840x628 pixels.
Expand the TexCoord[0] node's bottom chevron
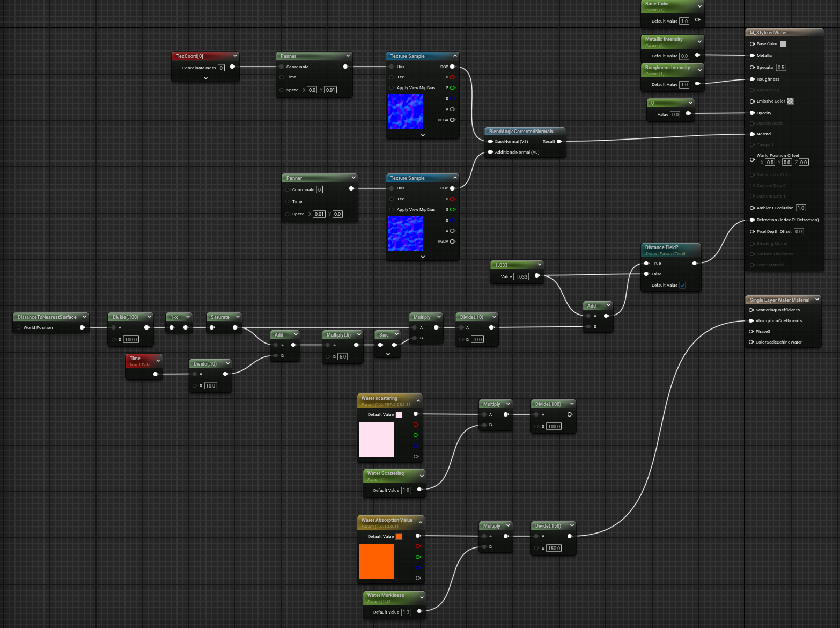click(x=205, y=78)
